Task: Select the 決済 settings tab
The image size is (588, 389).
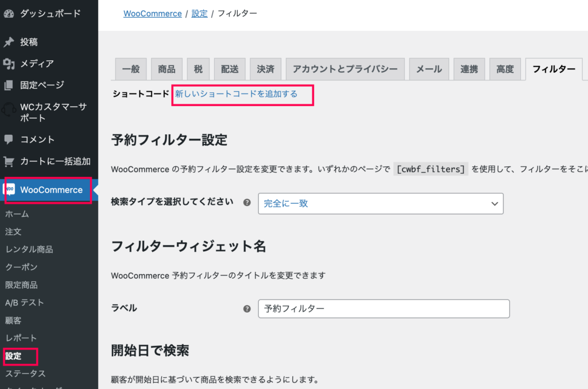Action: [x=266, y=69]
